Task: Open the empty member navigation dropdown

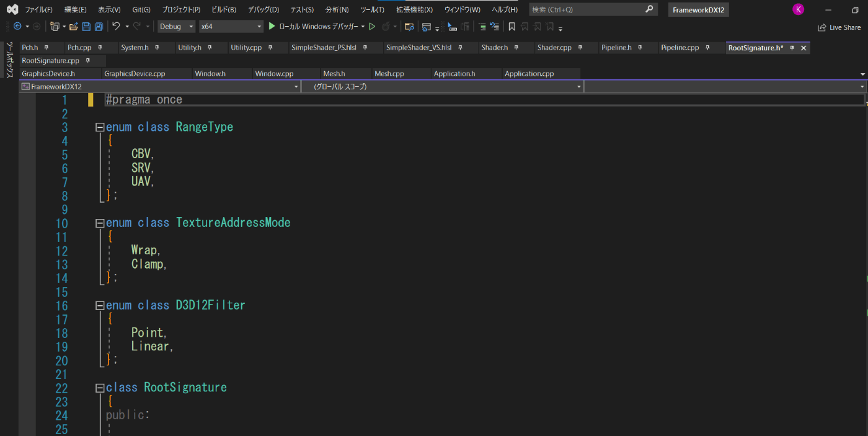Action: click(x=725, y=87)
